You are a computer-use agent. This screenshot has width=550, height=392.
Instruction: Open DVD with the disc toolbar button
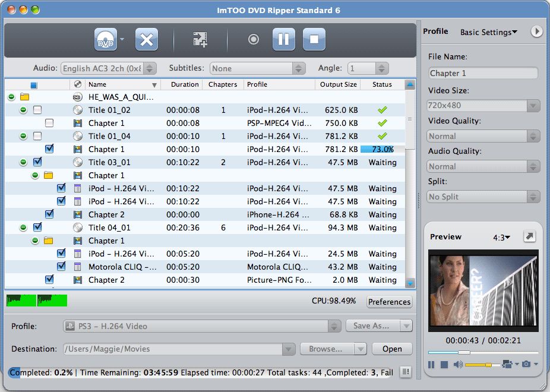[x=106, y=39]
